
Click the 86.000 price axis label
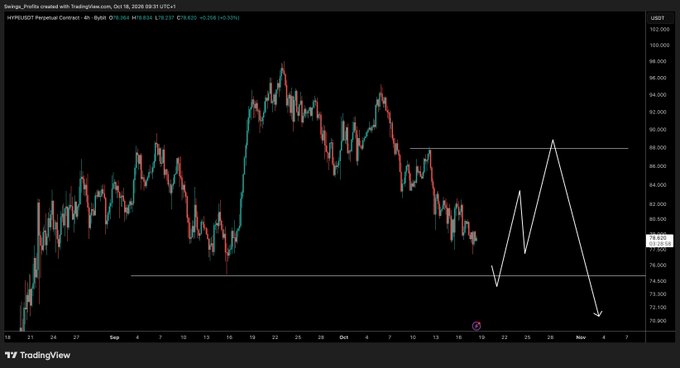pos(658,166)
